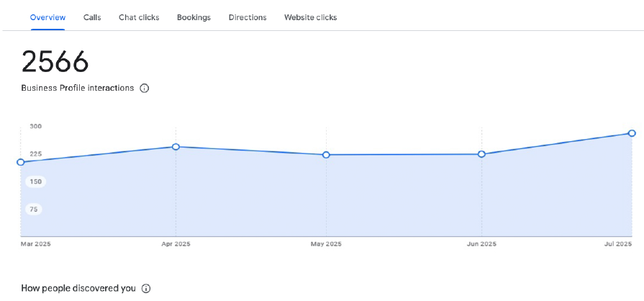Select the Overview tab
Screen dimensions: 644x301
pos(47,17)
